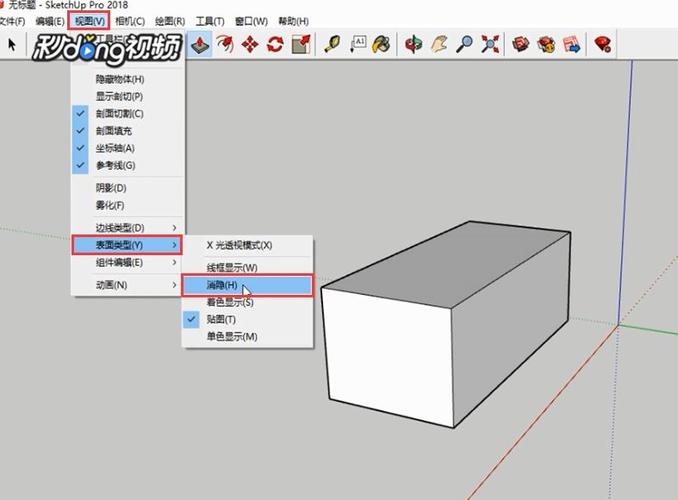The image size is (678, 500).
Task: Select the Tape Measure tool
Action: click(x=332, y=44)
